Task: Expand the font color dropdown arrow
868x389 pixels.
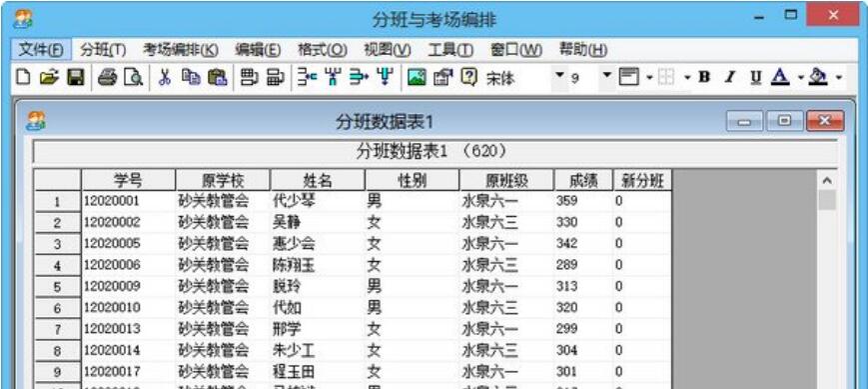Action: [x=801, y=78]
